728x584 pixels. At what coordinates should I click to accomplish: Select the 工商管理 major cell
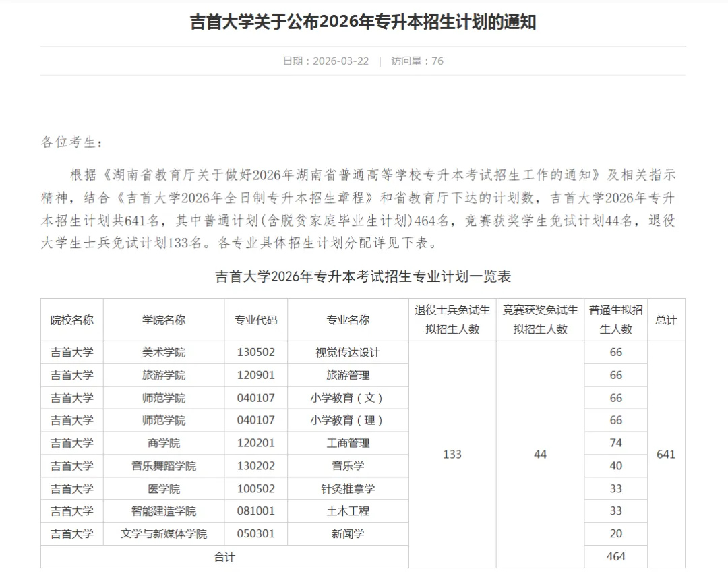[x=348, y=443]
